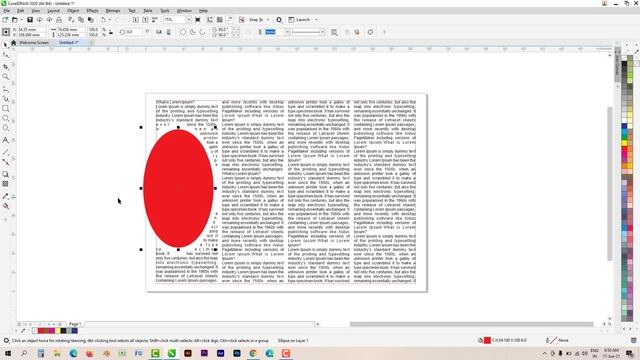Screen dimensions: 640x360
Task: Open the zoom level dropdown
Action: [x=189, y=20]
